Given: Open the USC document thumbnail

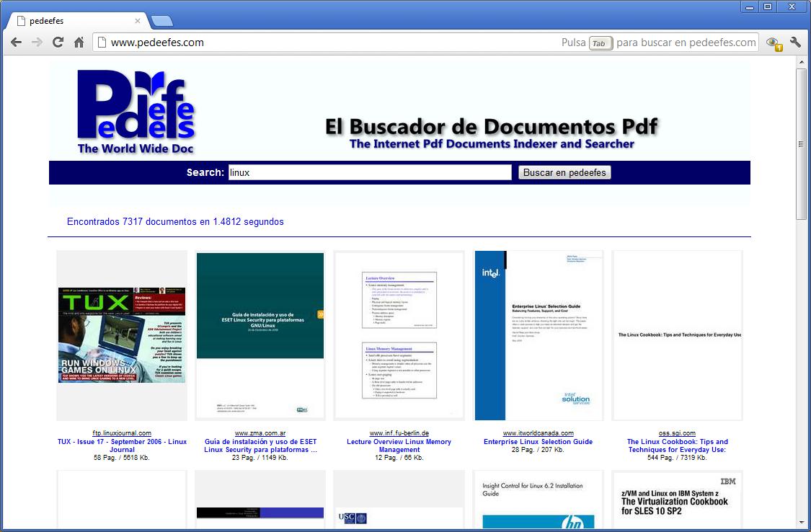Looking at the screenshot, I should click(399, 500).
